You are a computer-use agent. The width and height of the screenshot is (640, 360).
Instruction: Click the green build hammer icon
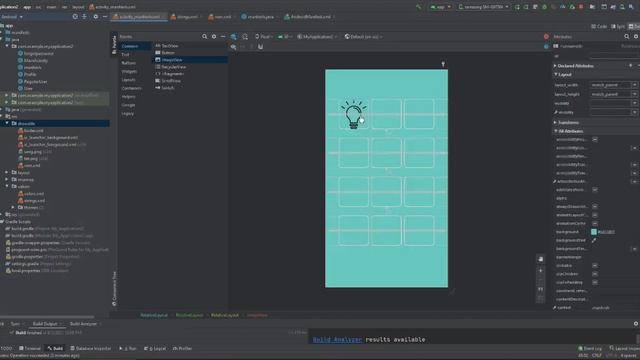click(418, 7)
